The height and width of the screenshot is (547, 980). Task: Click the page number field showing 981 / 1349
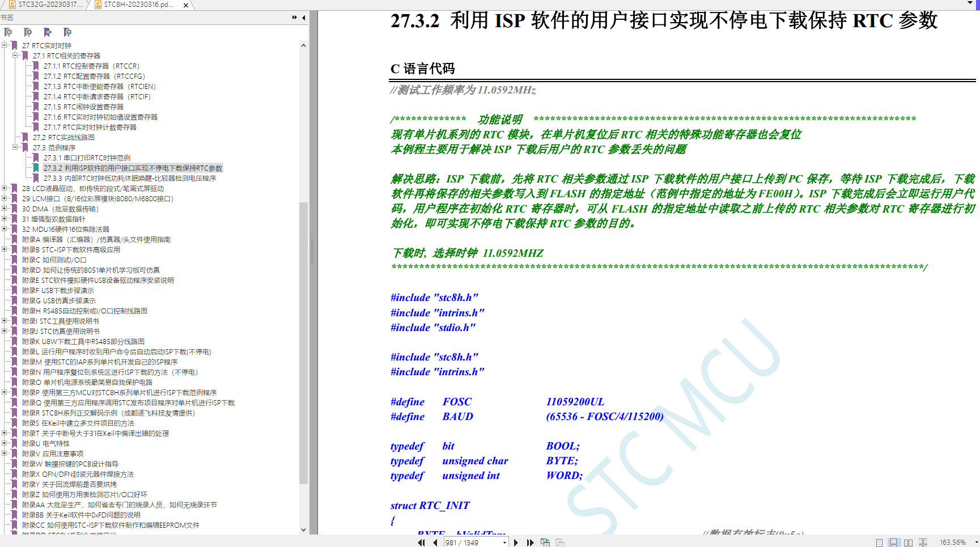(472, 542)
